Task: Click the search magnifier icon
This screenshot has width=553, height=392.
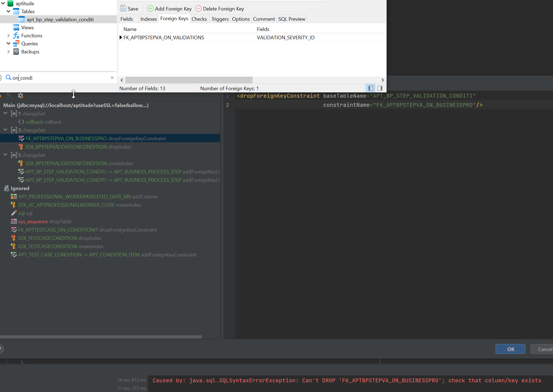Action: 8,78
